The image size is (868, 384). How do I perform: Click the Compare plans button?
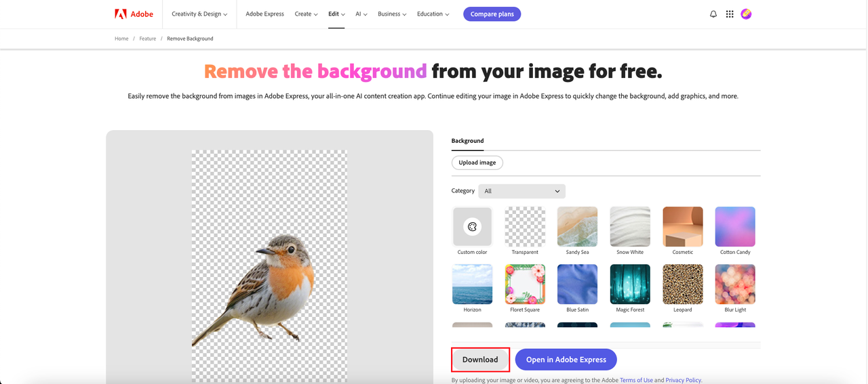tap(492, 14)
